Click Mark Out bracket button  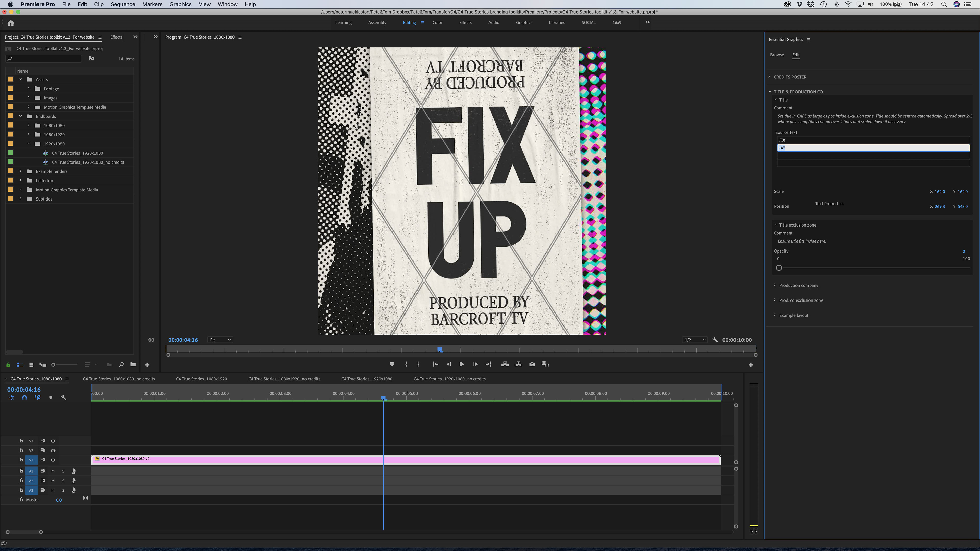(418, 364)
